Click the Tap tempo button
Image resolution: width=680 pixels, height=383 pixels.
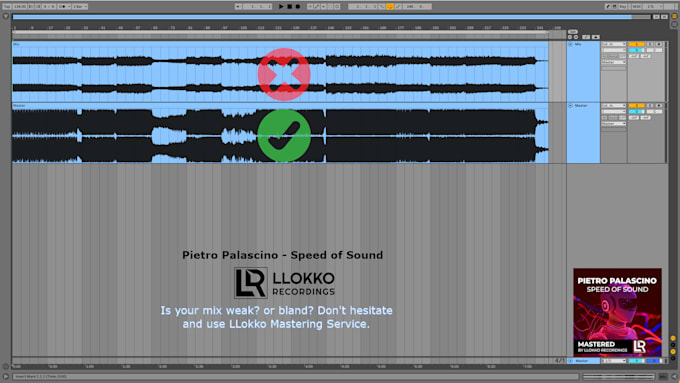[x=7, y=7]
